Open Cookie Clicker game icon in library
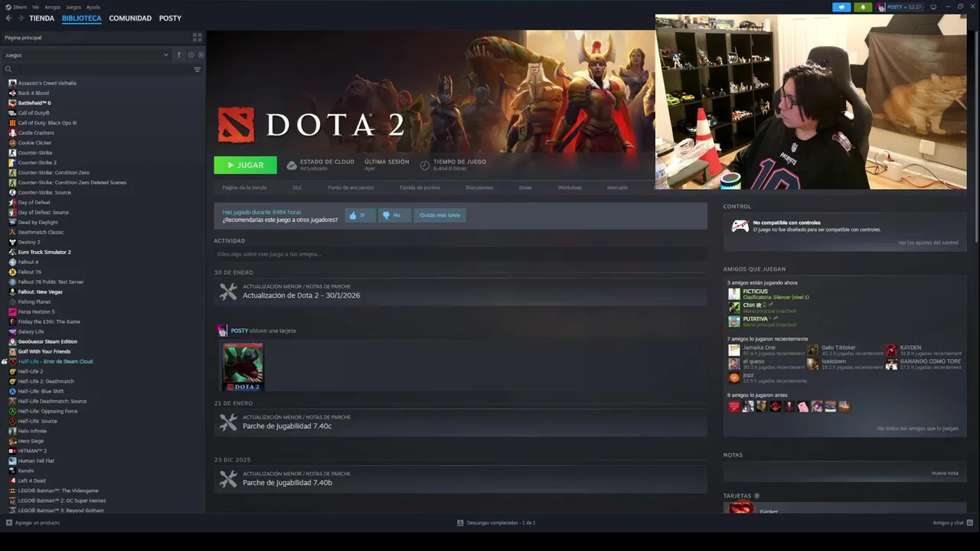The image size is (980, 551). tap(12, 142)
